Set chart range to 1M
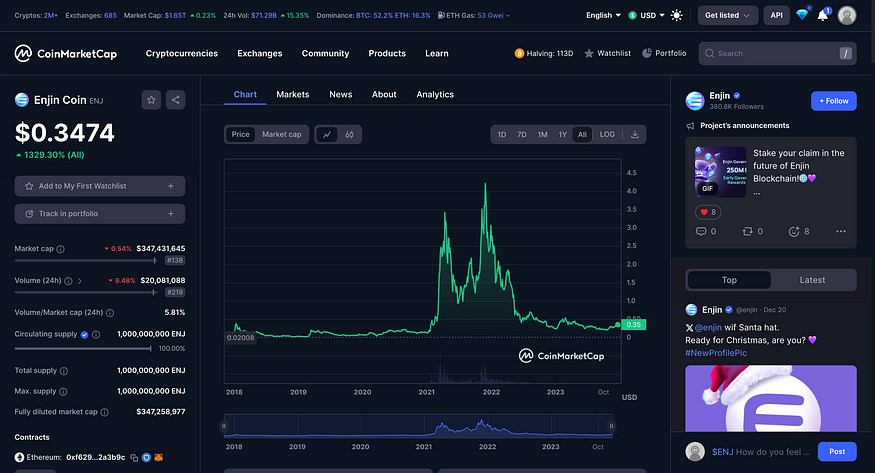 click(x=542, y=134)
